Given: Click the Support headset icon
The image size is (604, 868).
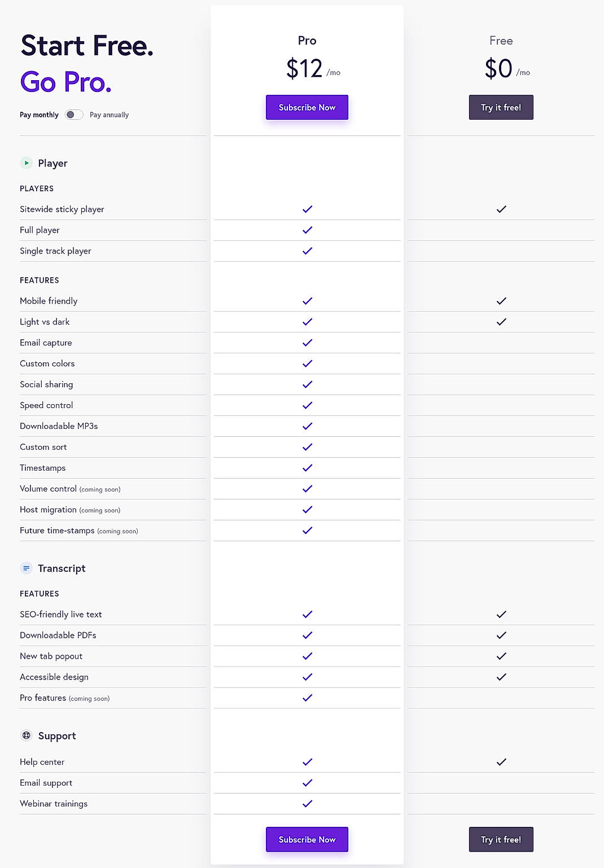Looking at the screenshot, I should [27, 735].
